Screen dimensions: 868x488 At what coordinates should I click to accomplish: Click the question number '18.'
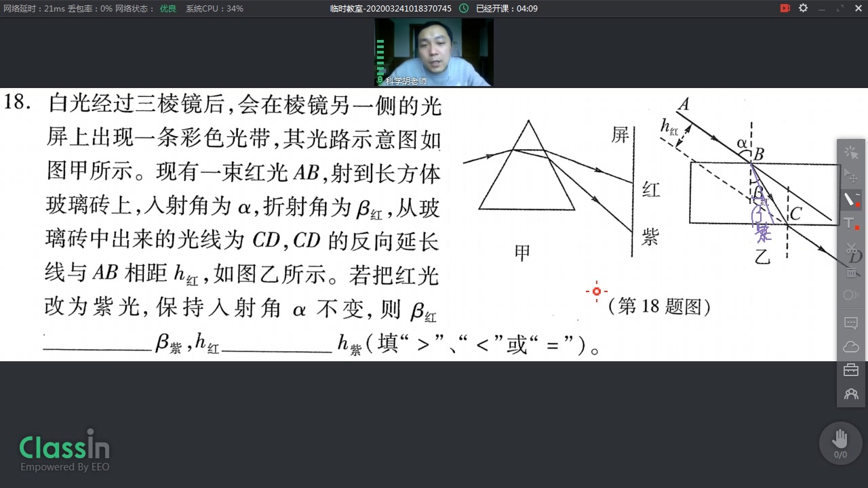click(x=18, y=103)
